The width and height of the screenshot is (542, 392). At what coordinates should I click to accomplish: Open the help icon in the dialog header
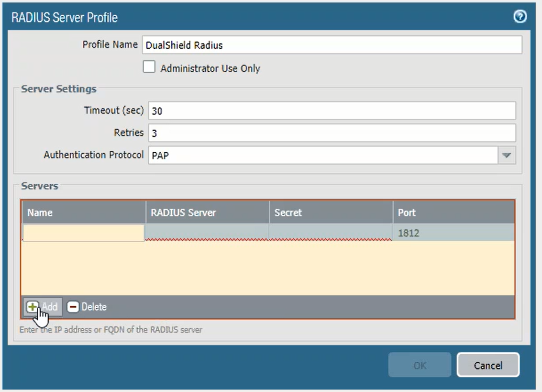520,17
